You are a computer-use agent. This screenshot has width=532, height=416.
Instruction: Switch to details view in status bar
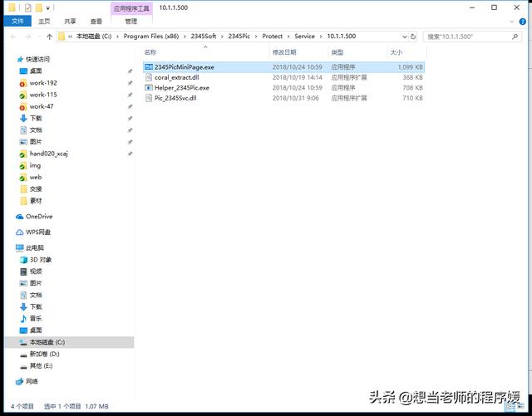point(510,406)
